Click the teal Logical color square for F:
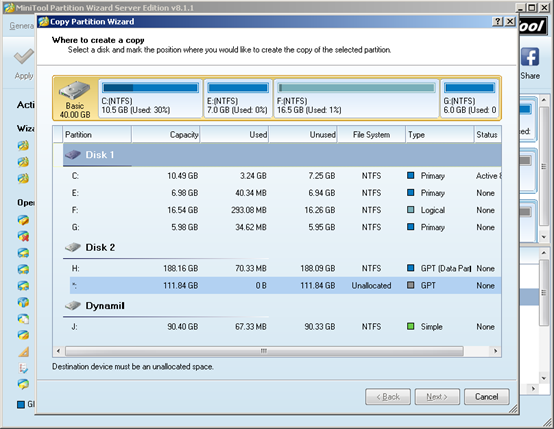The image size is (554, 429). pos(411,210)
